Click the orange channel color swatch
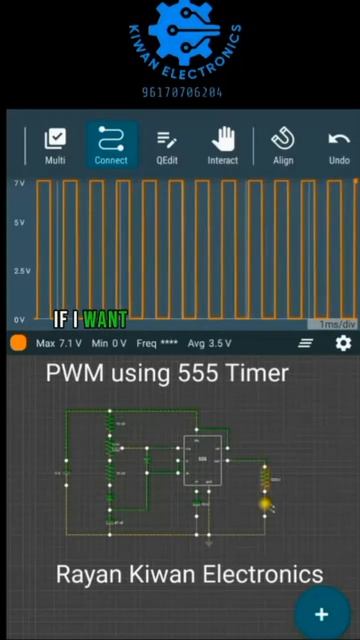Screen dimensions: 360x640 19,343
